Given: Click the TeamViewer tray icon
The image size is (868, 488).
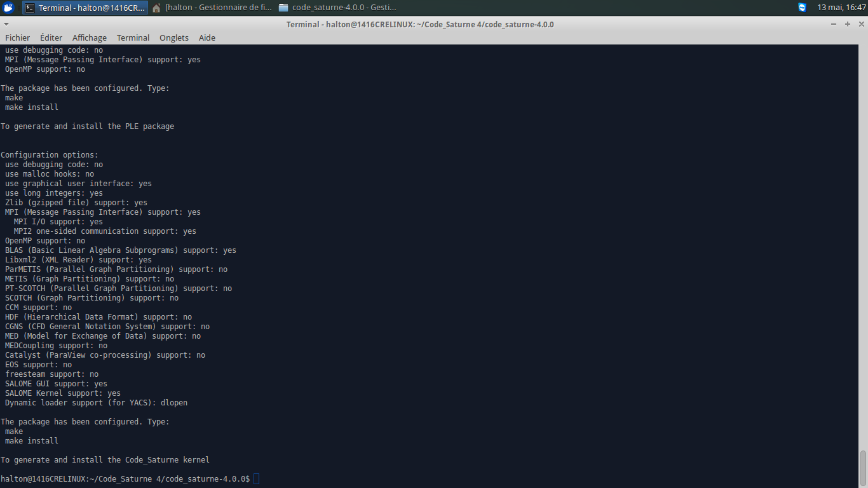Looking at the screenshot, I should pos(802,8).
